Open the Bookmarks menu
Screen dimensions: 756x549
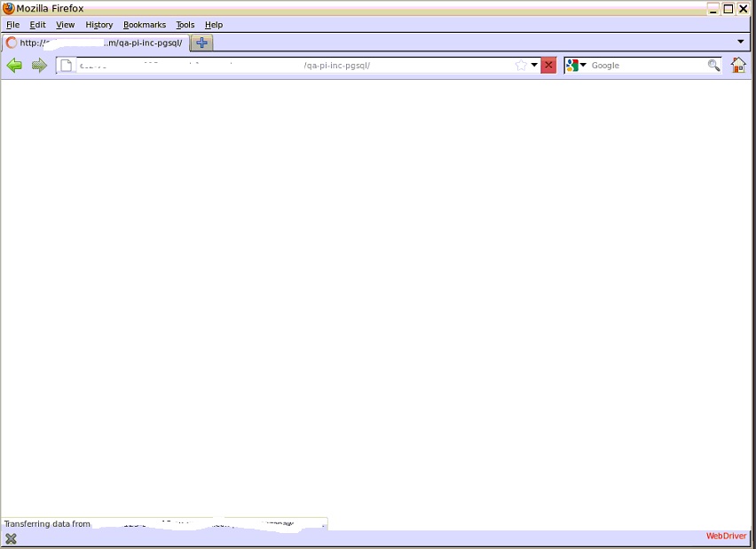click(x=144, y=25)
